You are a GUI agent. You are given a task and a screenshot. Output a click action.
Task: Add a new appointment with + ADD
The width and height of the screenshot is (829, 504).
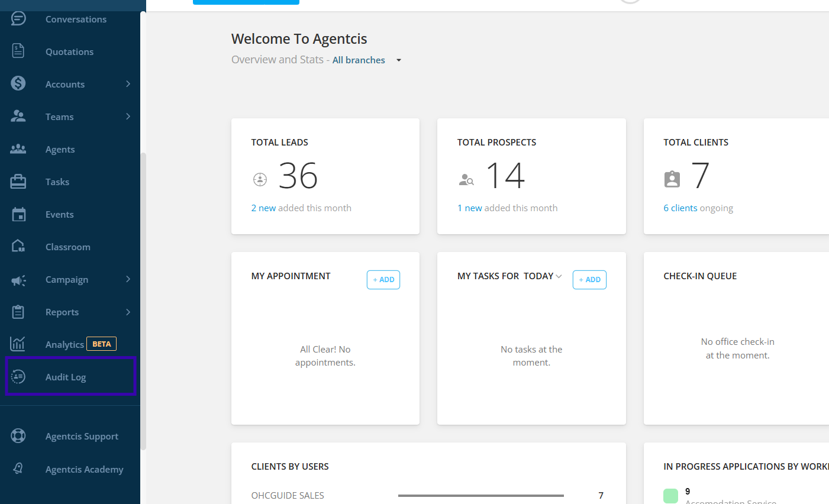(383, 280)
